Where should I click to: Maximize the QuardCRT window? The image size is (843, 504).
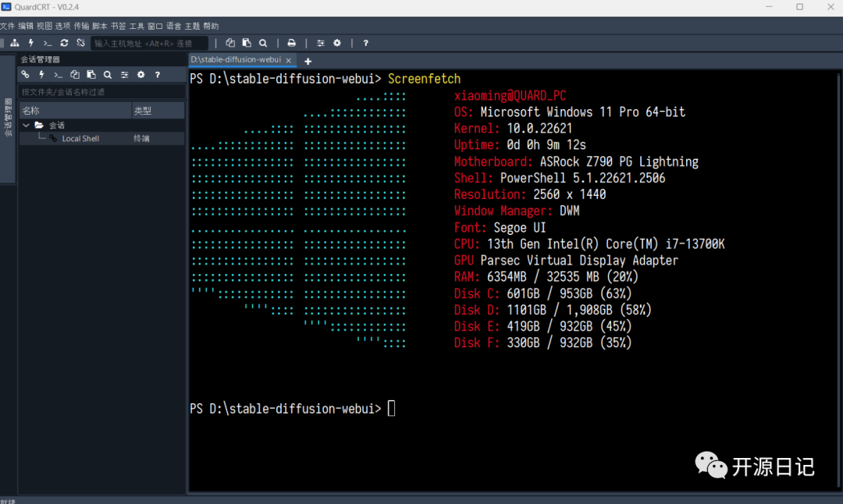pos(799,7)
